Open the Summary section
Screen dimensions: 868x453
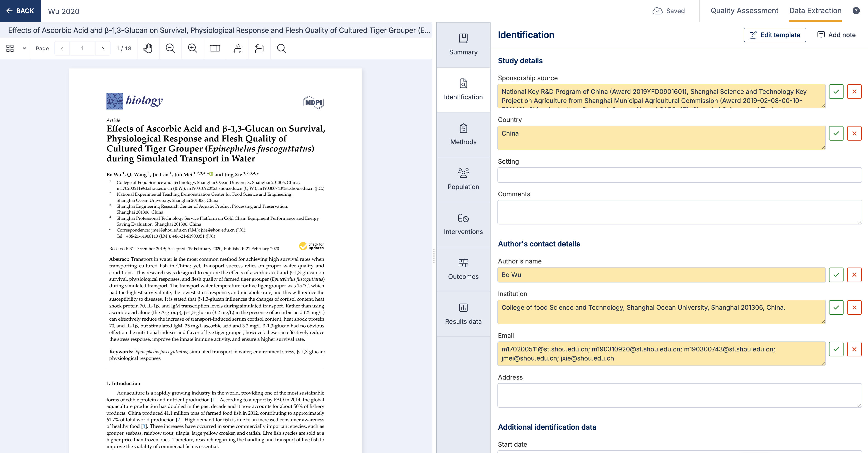(463, 45)
